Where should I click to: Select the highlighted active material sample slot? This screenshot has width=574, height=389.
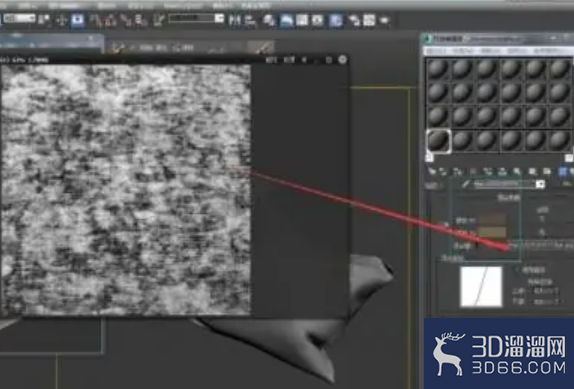pos(439,141)
